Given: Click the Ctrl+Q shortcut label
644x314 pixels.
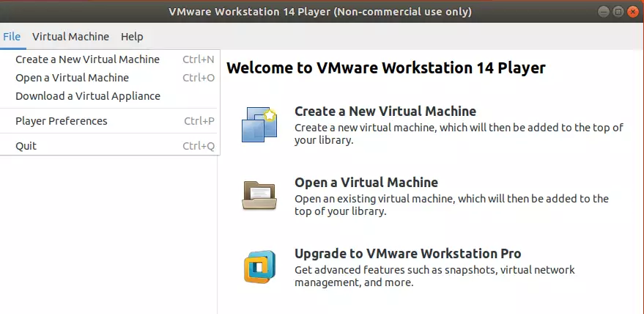Looking at the screenshot, I should click(199, 146).
